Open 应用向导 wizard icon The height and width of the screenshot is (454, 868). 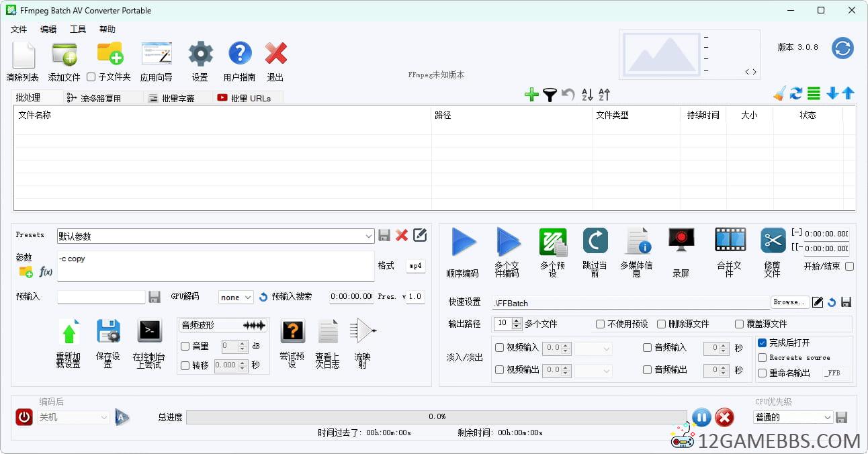point(156,54)
